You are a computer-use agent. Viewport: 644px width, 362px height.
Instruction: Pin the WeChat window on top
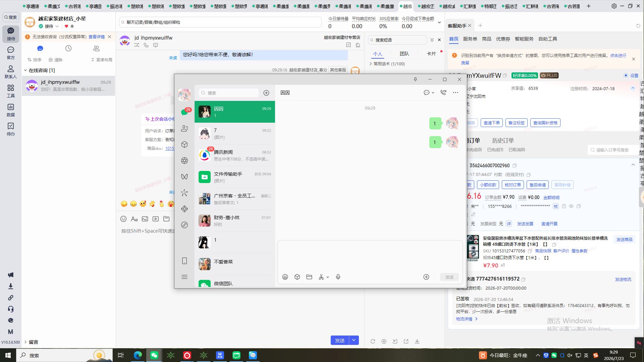[x=415, y=79]
